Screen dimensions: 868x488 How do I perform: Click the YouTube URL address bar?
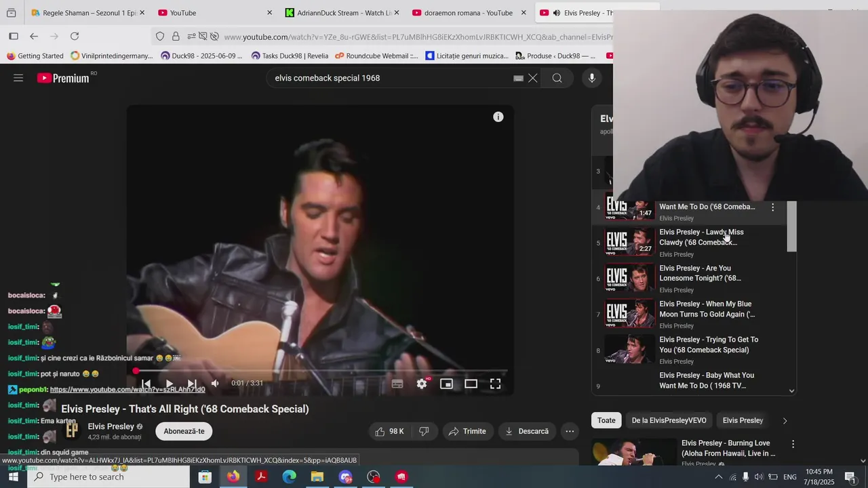[x=417, y=37]
